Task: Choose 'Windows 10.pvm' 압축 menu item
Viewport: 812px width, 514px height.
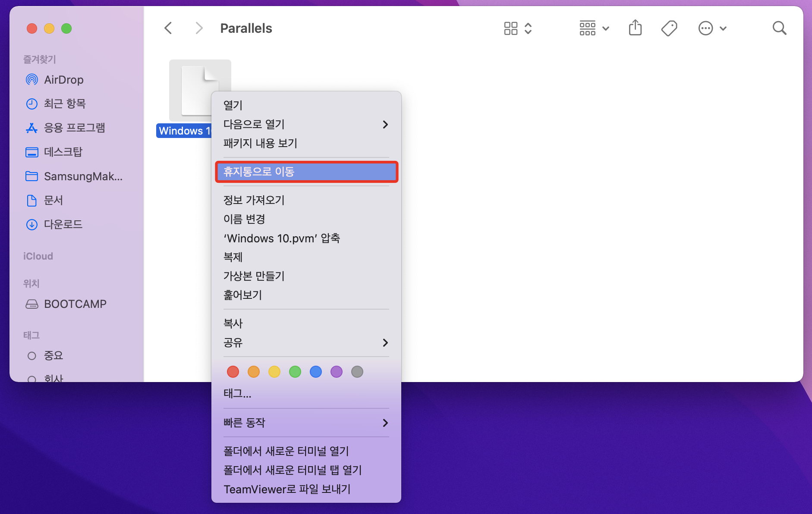Action: tap(306, 238)
